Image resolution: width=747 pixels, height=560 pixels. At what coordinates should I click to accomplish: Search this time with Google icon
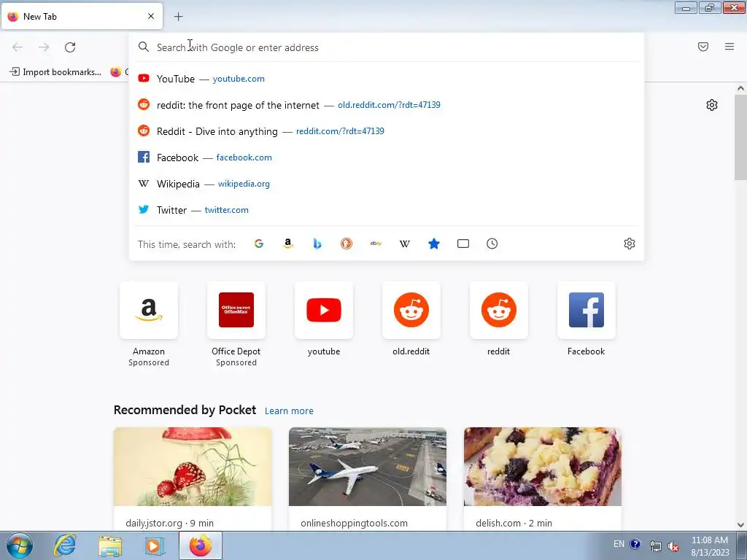click(x=259, y=244)
